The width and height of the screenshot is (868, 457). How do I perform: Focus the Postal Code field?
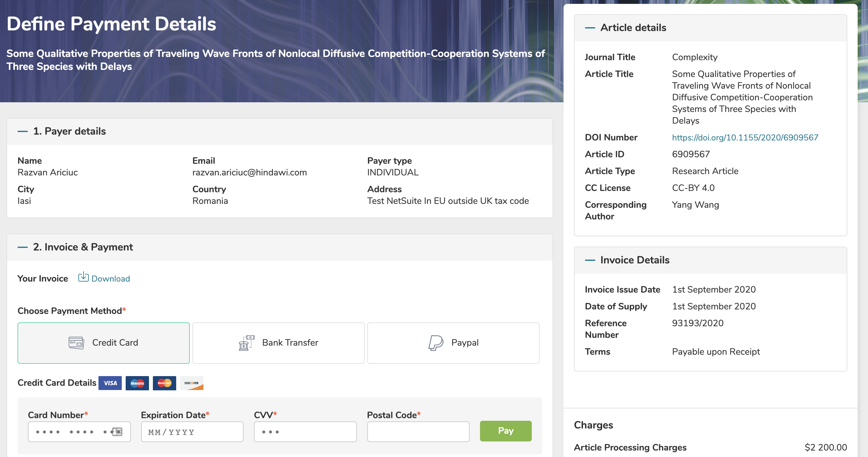click(418, 432)
